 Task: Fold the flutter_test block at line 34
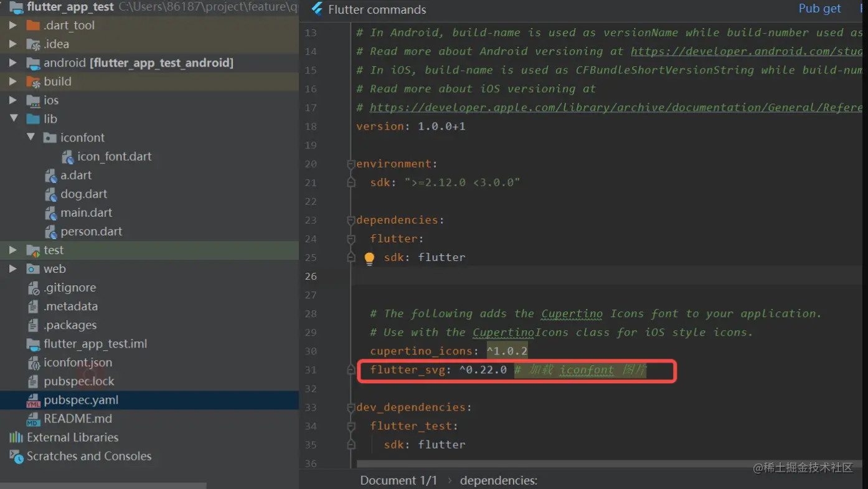[351, 426]
